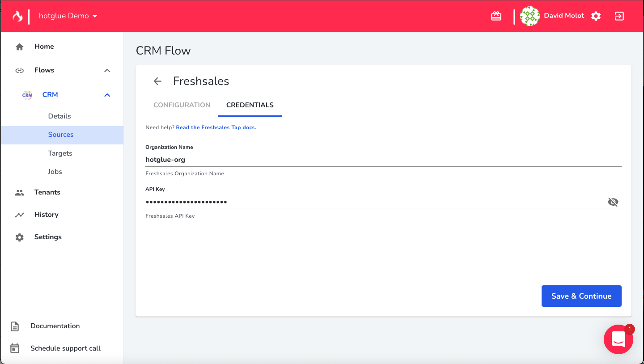Click the hotglue flame logo

[17, 16]
